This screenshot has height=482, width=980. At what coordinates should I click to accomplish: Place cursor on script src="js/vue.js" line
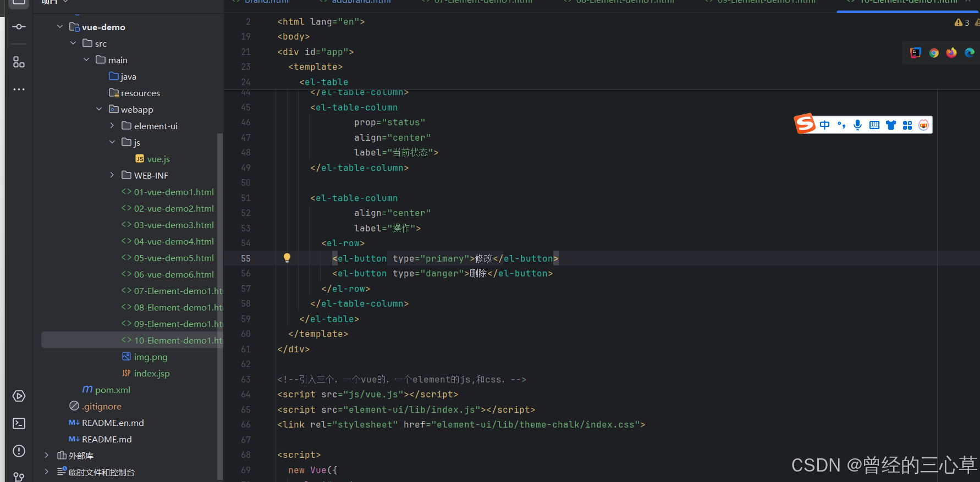click(367, 394)
